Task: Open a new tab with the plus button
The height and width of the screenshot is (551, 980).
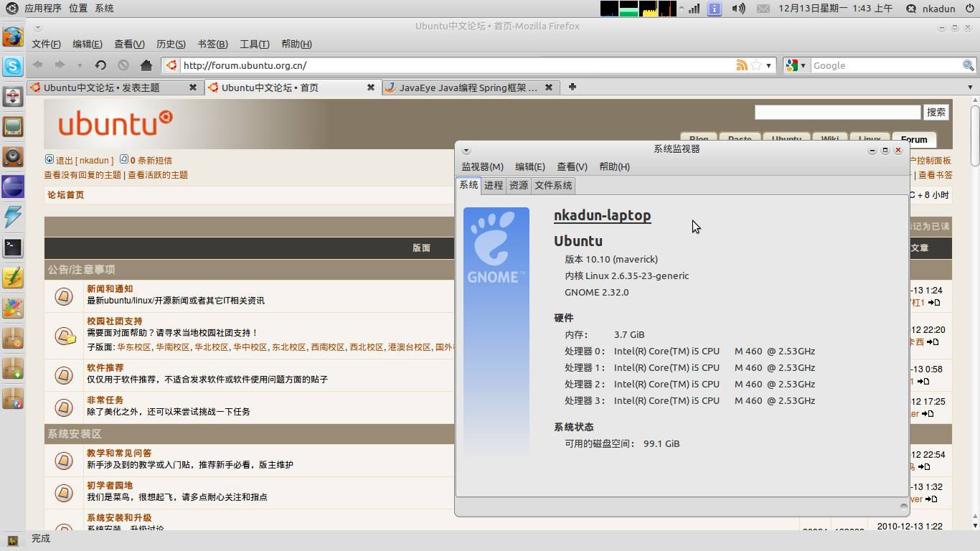Action: (572, 87)
